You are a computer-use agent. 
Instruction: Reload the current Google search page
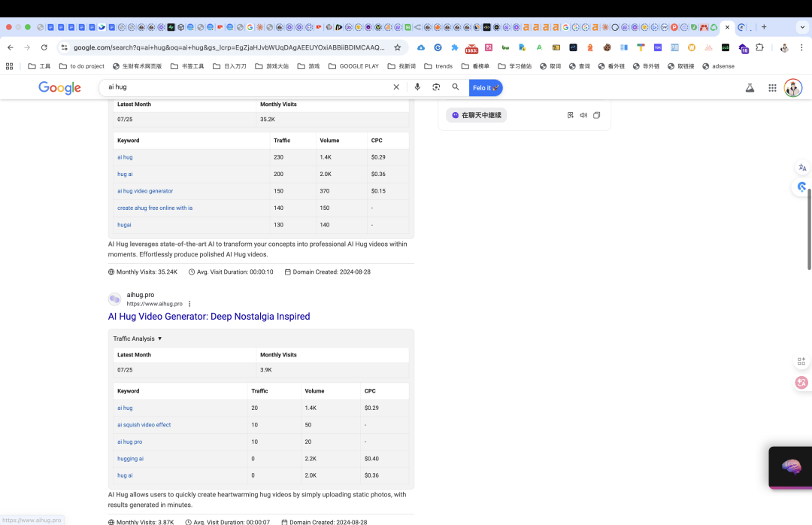44,47
